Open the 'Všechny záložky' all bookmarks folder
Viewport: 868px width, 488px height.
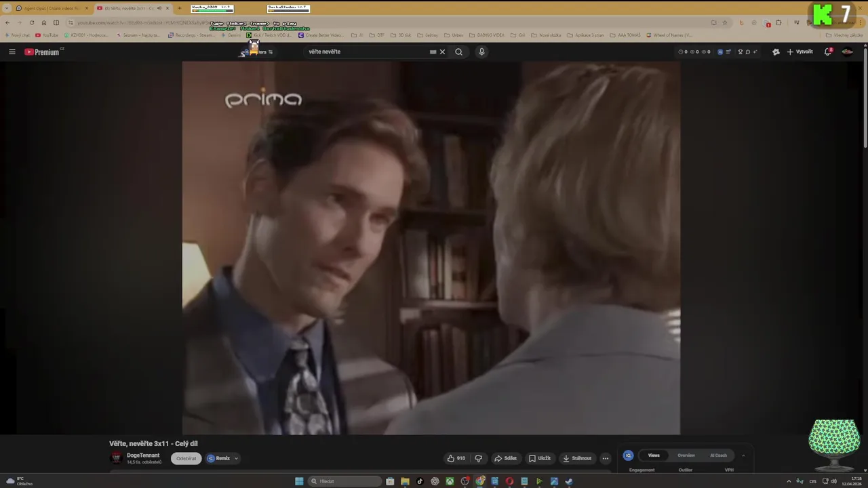[844, 35]
